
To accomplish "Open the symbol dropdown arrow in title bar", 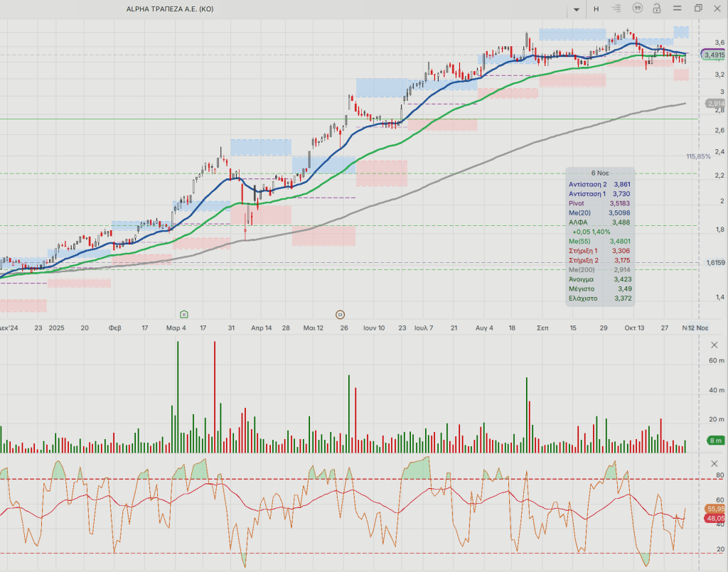I will [576, 9].
